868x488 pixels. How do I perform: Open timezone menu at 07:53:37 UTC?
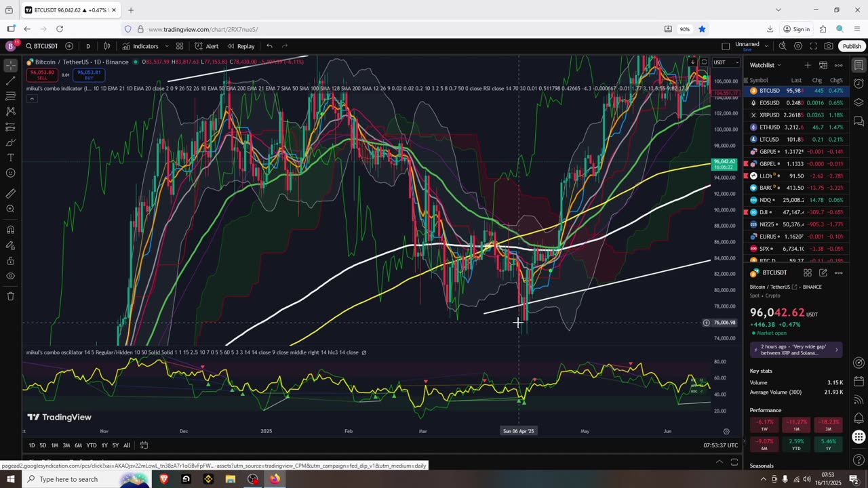tap(721, 445)
